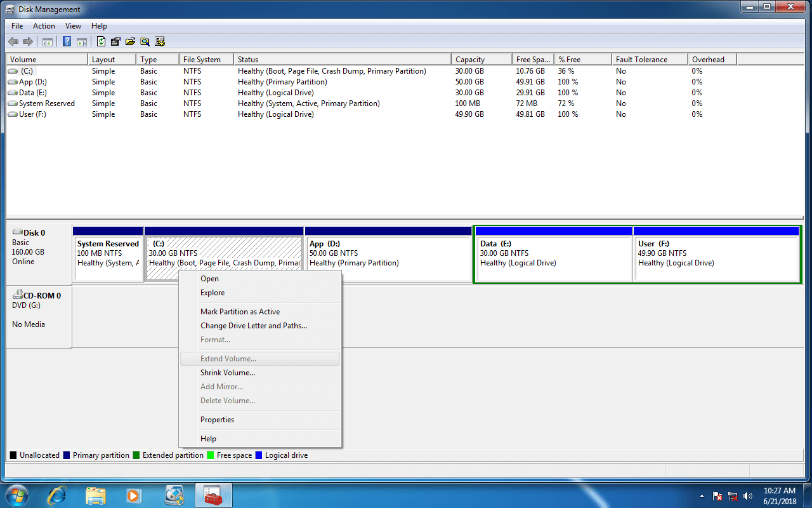
Task: Click the blue question mark Help toolbar icon
Action: [x=67, y=42]
